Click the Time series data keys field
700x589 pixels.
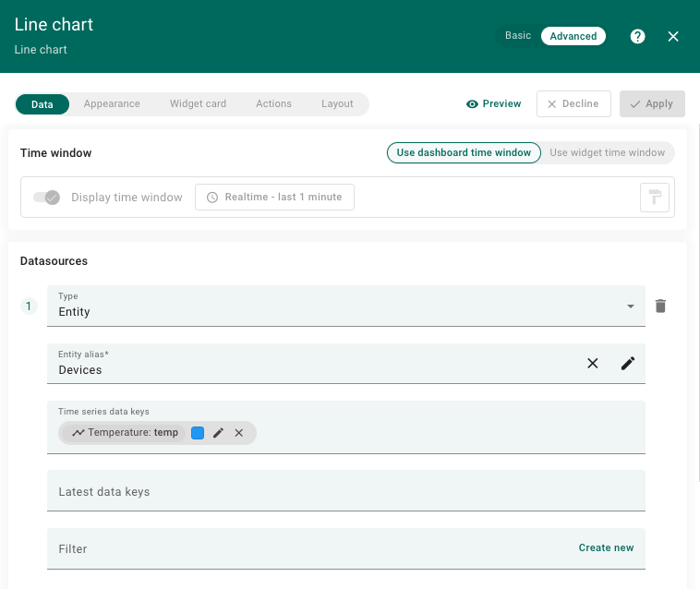tap(346, 427)
